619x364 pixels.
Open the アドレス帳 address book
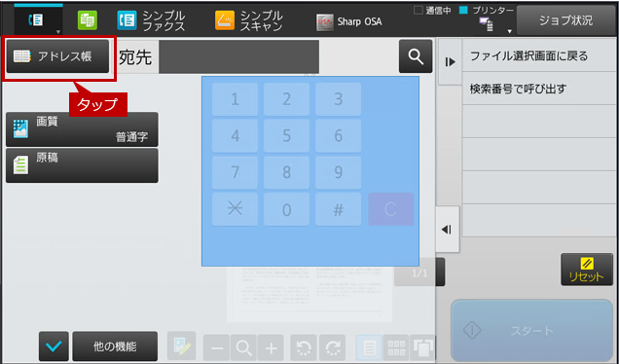coord(57,56)
